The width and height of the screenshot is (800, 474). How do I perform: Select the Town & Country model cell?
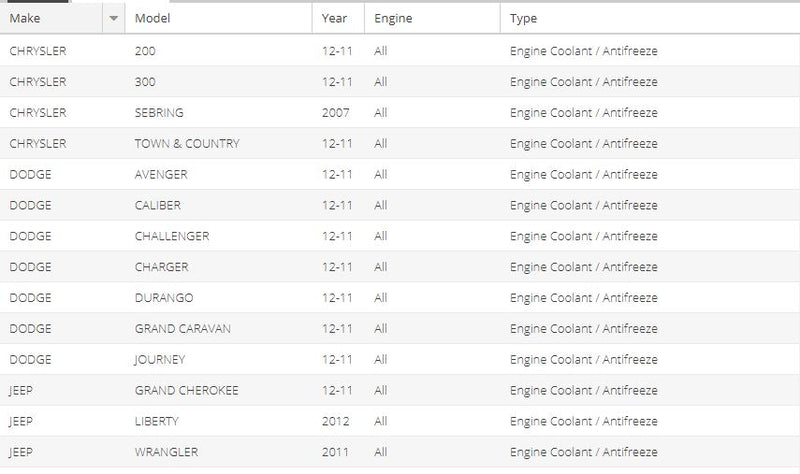[x=218, y=143]
